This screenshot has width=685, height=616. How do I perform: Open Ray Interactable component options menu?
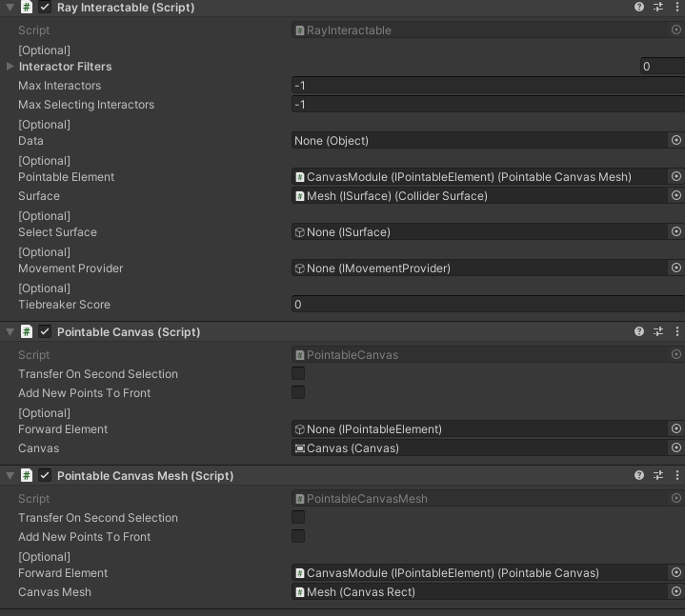(676, 7)
